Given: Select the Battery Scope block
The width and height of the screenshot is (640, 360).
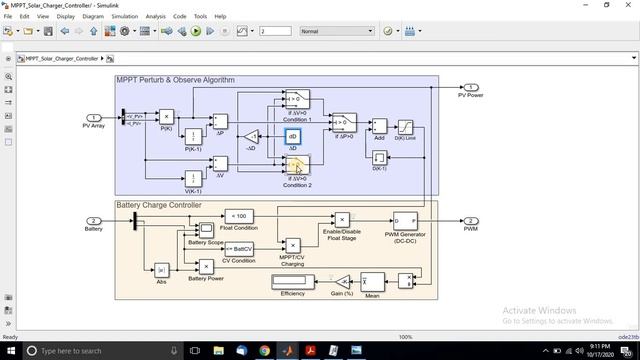Looking at the screenshot, I should click(206, 231).
